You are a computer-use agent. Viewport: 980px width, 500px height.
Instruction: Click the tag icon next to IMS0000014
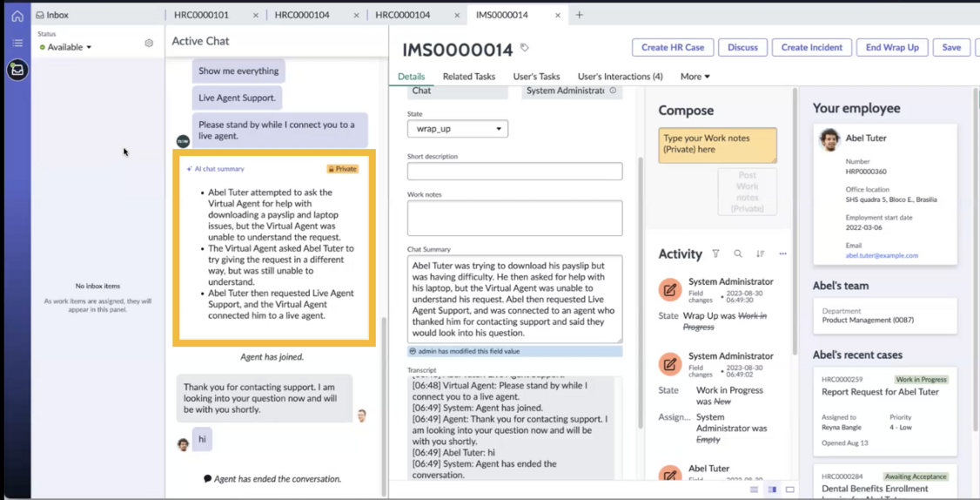(524, 47)
